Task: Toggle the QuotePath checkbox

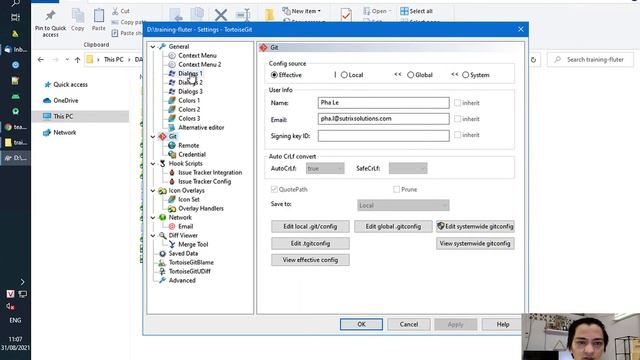Action: click(x=274, y=189)
